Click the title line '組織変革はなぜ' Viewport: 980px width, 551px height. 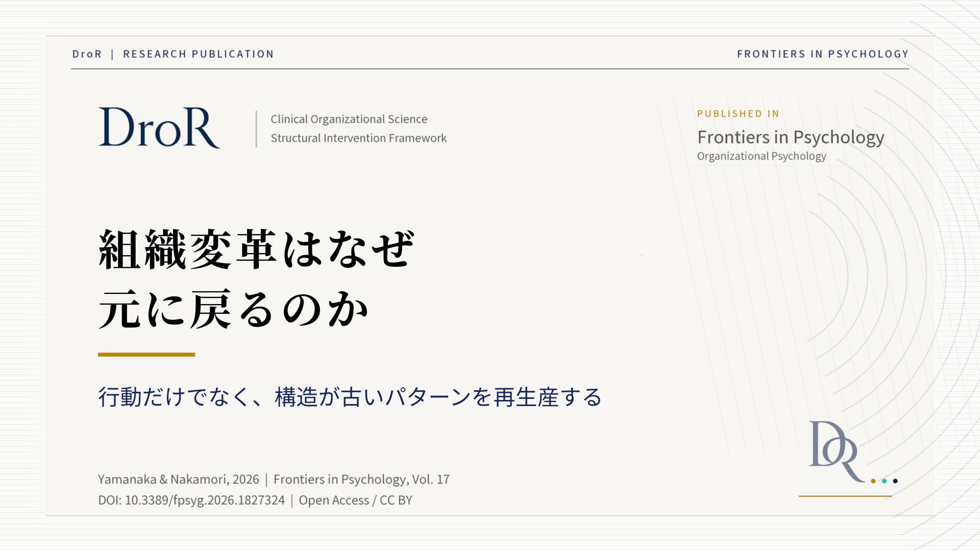click(x=256, y=249)
